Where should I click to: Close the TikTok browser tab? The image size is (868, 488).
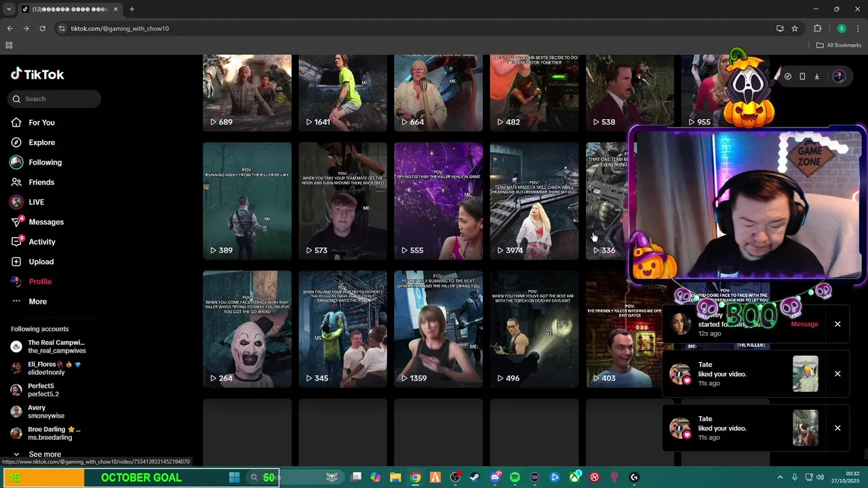click(x=115, y=9)
